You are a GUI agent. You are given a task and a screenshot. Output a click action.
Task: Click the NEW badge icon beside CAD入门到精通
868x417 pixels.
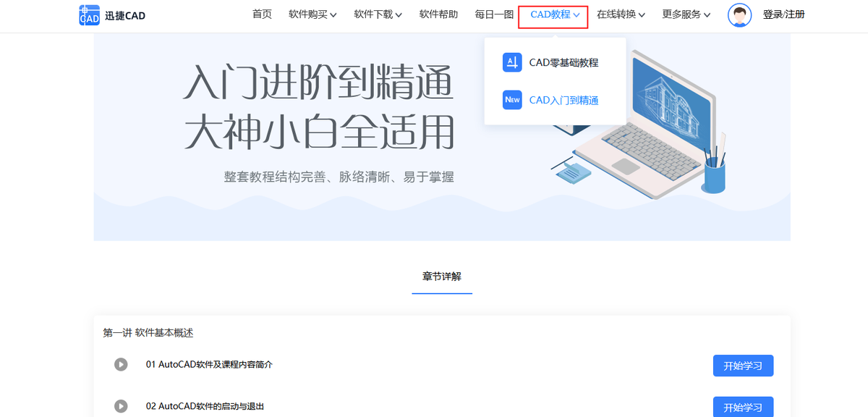512,100
